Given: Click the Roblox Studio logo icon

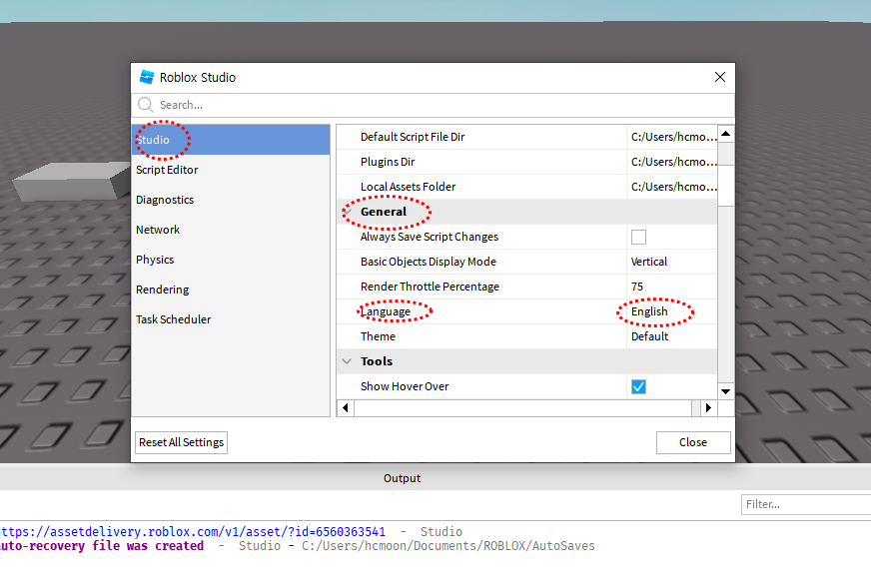Looking at the screenshot, I should [x=147, y=77].
